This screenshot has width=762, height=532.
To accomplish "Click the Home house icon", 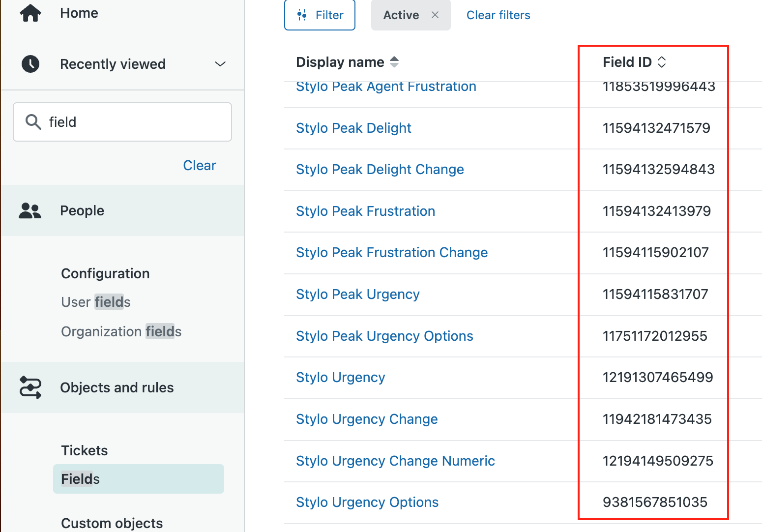I will 30,13.
